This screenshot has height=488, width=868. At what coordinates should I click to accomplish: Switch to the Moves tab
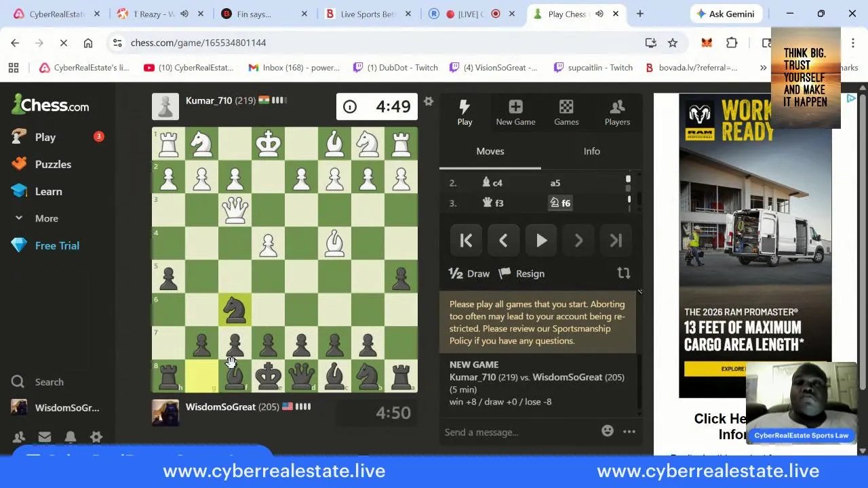[490, 151]
